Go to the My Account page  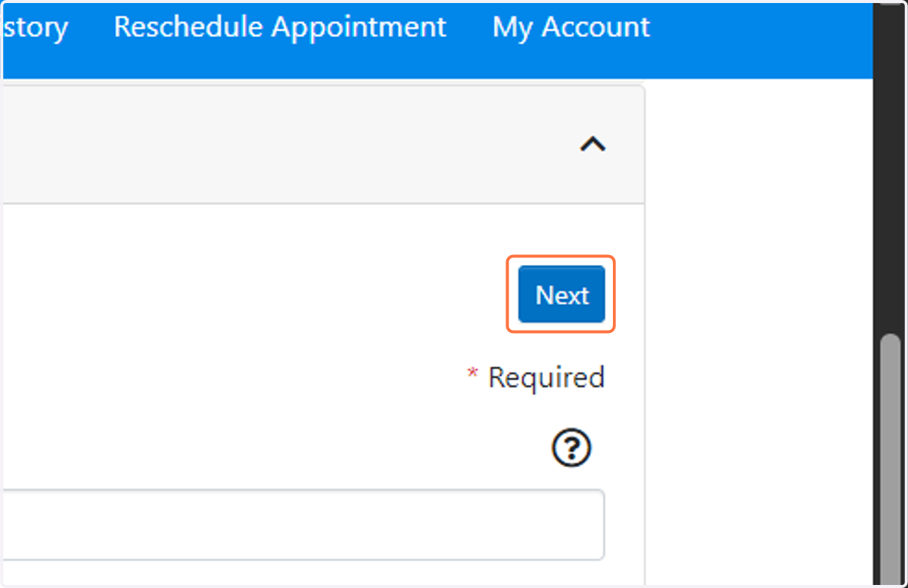click(571, 27)
